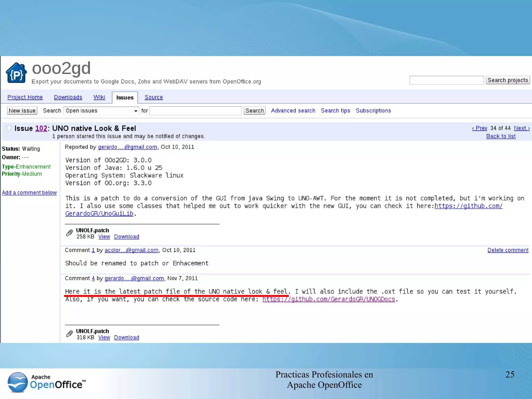Switch to the Source tab
Viewport: 532px width, 399px height.
click(x=154, y=97)
